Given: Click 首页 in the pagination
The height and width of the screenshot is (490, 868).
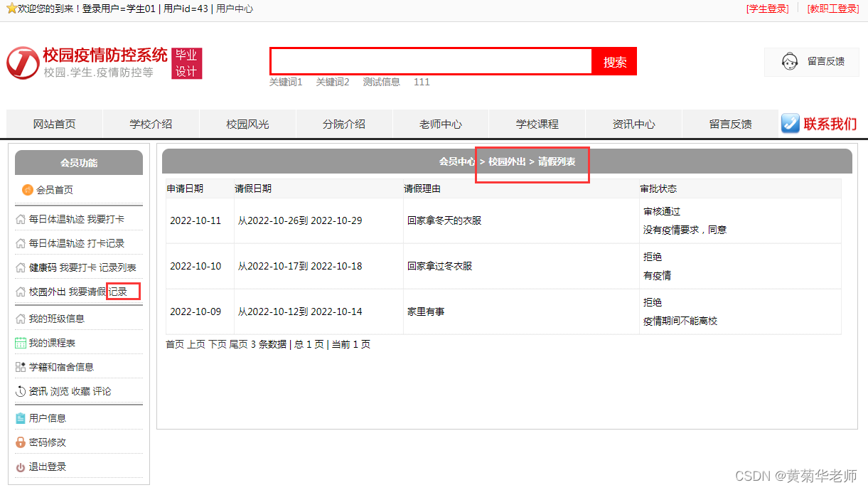Looking at the screenshot, I should (175, 344).
